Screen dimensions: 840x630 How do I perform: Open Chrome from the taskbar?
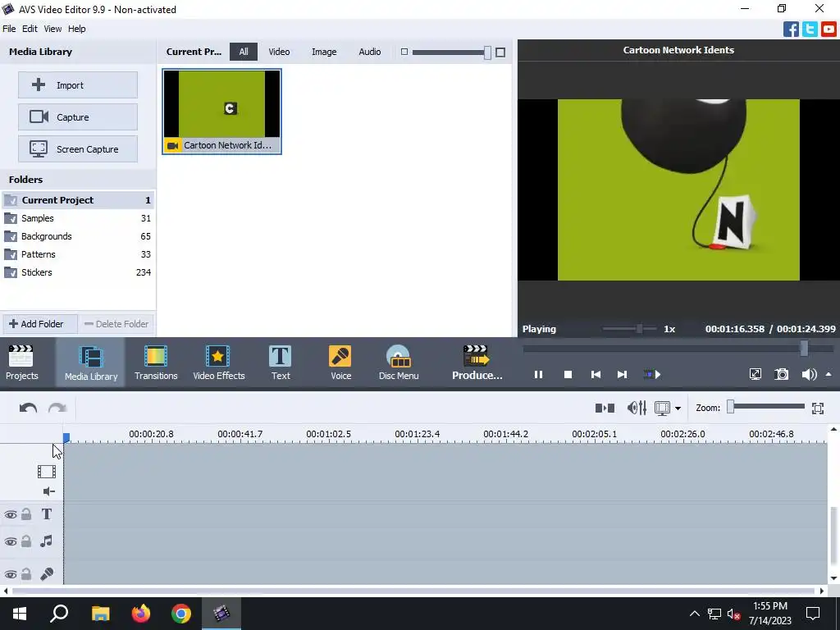point(181,614)
